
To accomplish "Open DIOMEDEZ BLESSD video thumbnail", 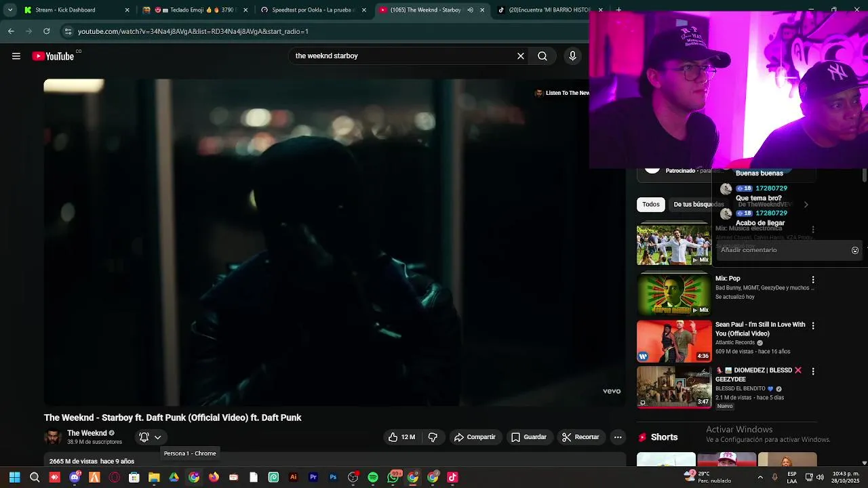I will click(673, 387).
